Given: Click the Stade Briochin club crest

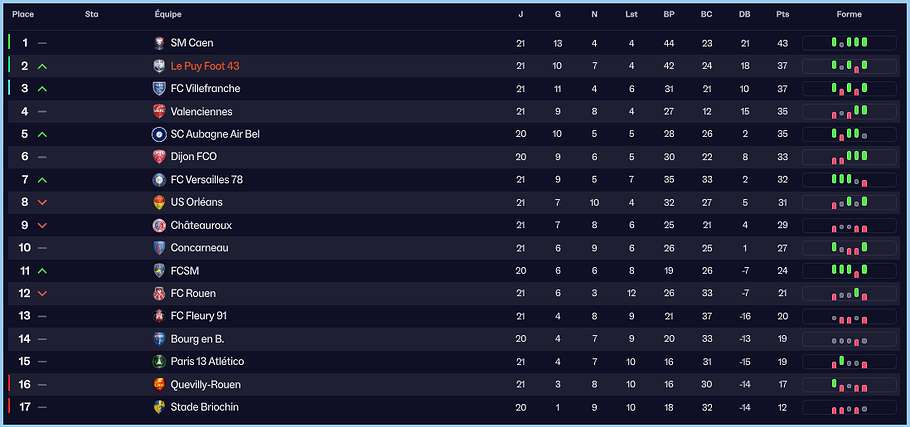Looking at the screenshot, I should coord(159,407).
